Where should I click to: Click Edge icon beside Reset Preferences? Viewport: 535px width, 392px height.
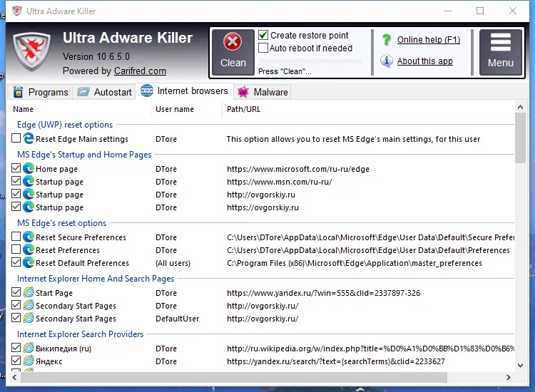pos(29,250)
